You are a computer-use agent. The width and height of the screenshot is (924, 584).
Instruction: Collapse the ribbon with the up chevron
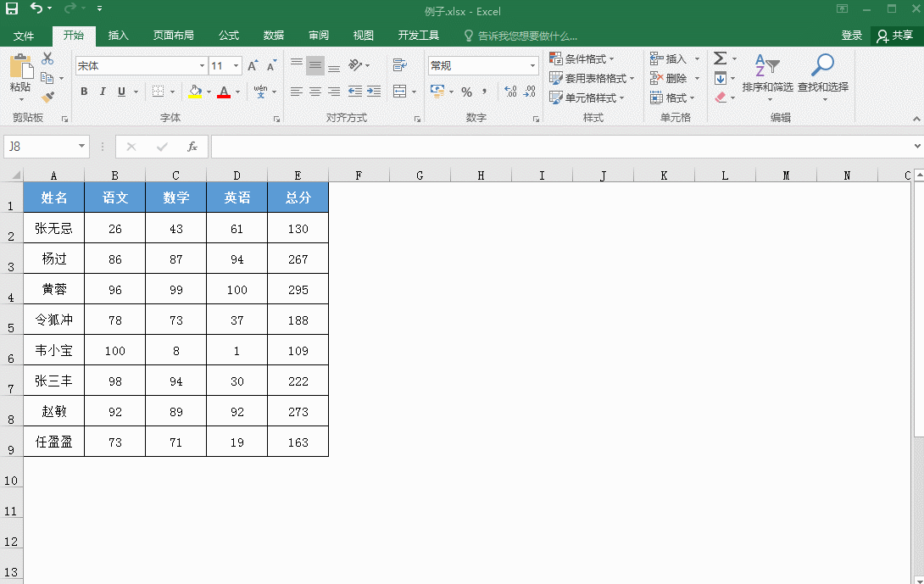click(916, 119)
